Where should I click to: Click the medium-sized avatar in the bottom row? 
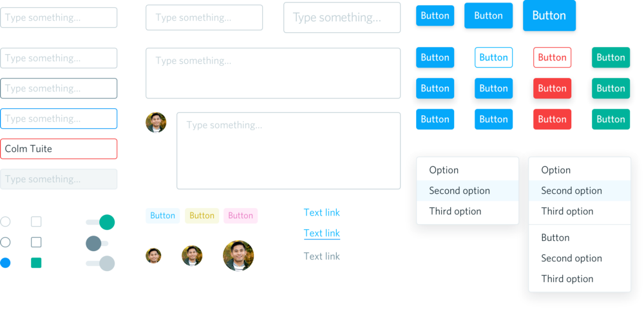(192, 256)
